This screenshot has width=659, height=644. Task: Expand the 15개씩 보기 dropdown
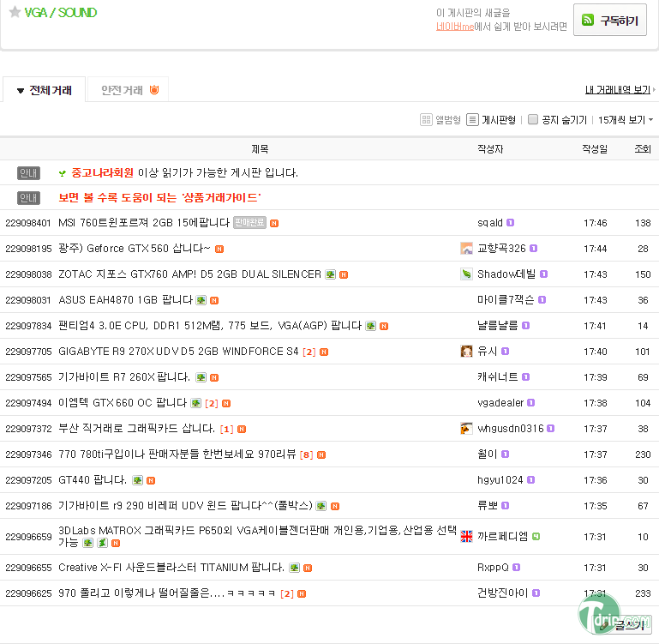tap(626, 120)
